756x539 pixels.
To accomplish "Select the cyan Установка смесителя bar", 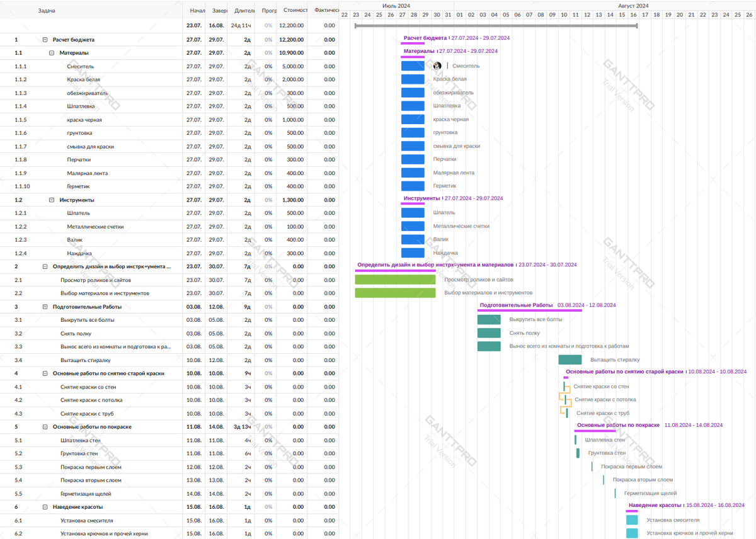I will [632, 521].
